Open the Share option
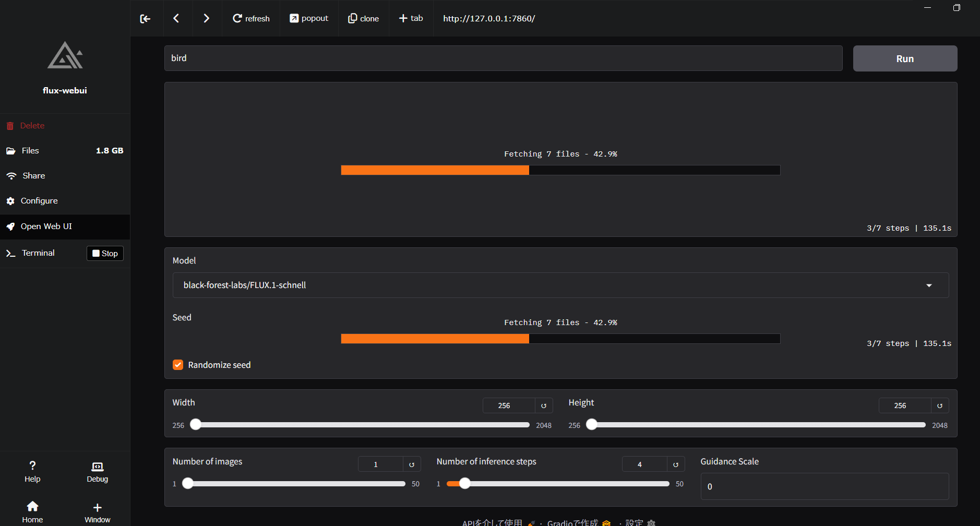The width and height of the screenshot is (980, 526). point(65,176)
